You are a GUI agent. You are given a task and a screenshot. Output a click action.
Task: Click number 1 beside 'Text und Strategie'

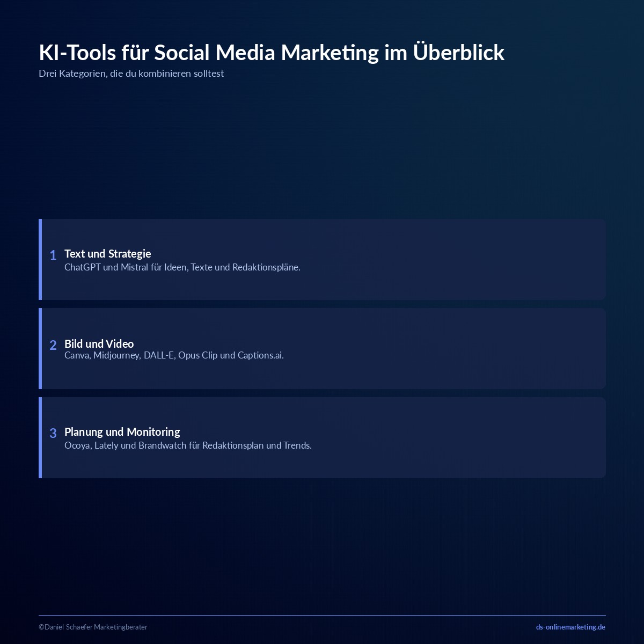(53, 255)
